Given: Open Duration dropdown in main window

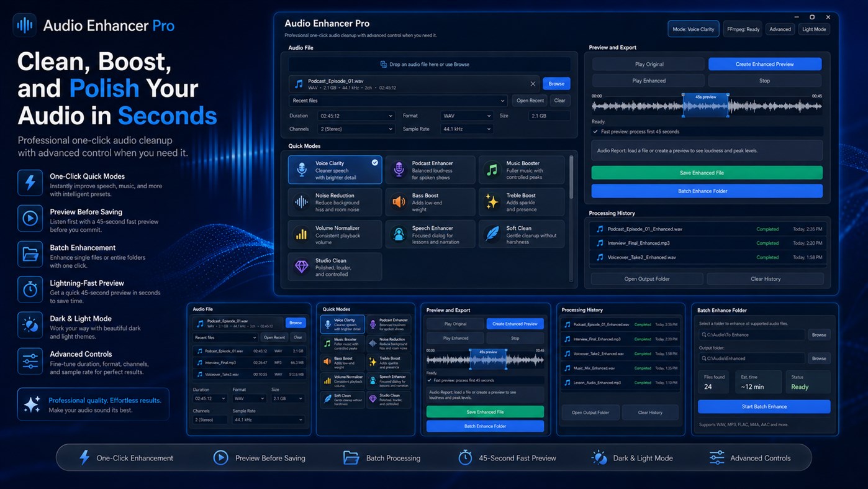Looking at the screenshot, I should [x=356, y=116].
